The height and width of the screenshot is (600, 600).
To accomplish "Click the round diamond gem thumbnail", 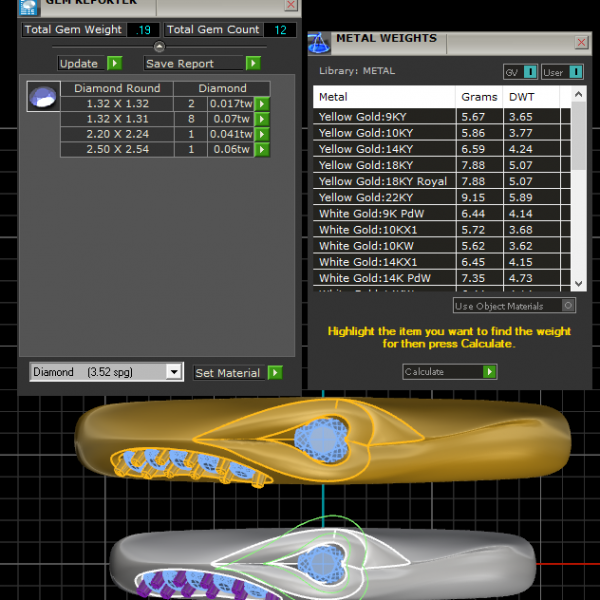I will point(42,97).
